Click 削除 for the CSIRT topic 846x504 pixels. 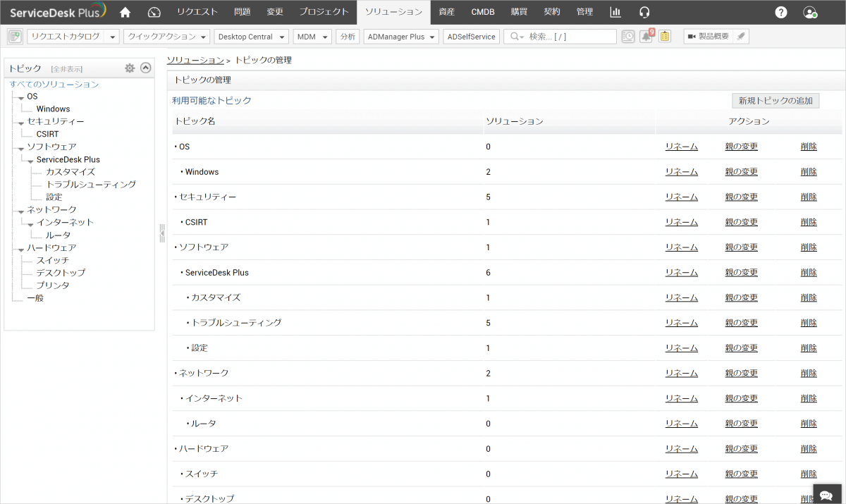(x=809, y=222)
